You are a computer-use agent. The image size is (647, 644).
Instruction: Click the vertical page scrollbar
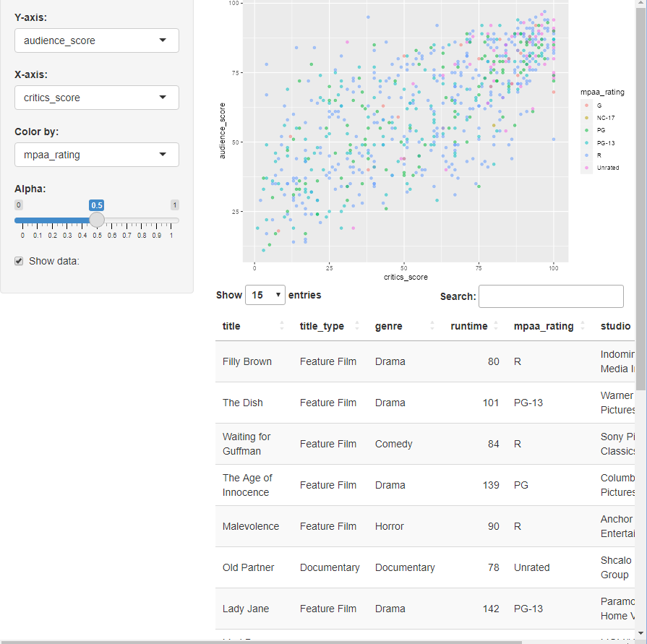tap(641, 217)
